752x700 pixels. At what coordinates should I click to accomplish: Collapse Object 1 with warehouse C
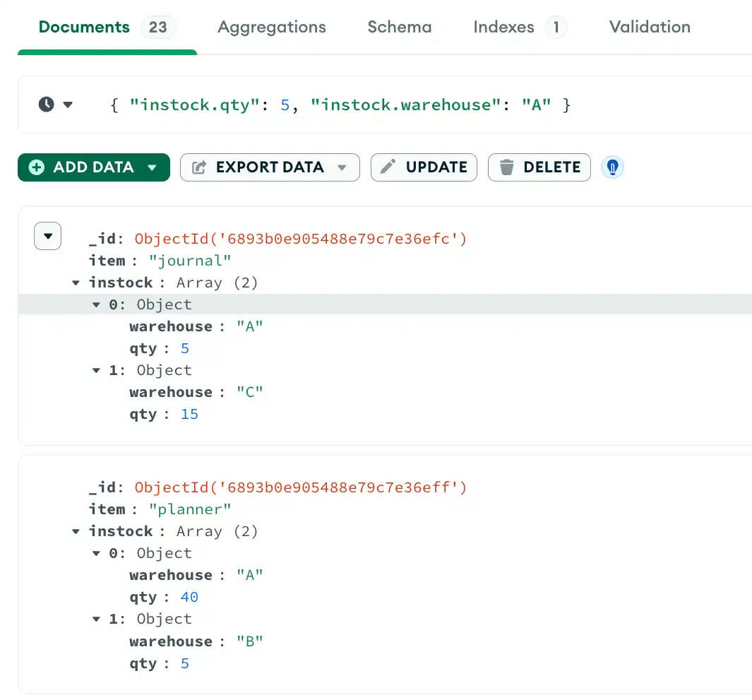tap(96, 370)
